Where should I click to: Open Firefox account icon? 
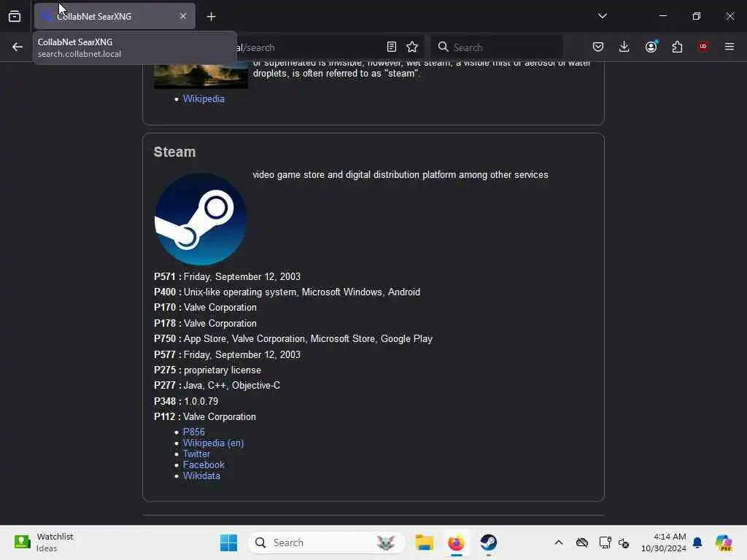point(651,47)
